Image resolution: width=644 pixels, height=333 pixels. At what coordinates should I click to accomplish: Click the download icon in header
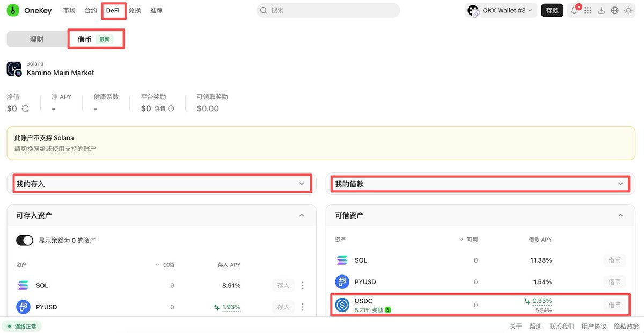pos(602,11)
